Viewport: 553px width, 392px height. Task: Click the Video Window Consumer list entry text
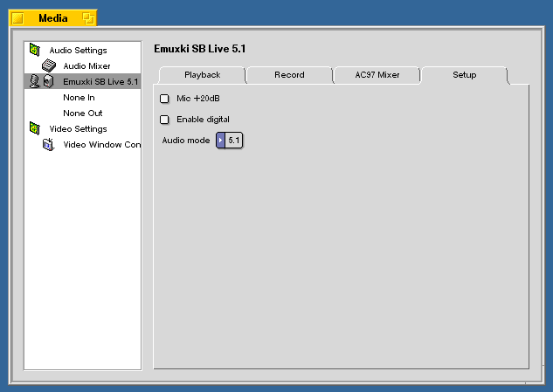[100, 145]
